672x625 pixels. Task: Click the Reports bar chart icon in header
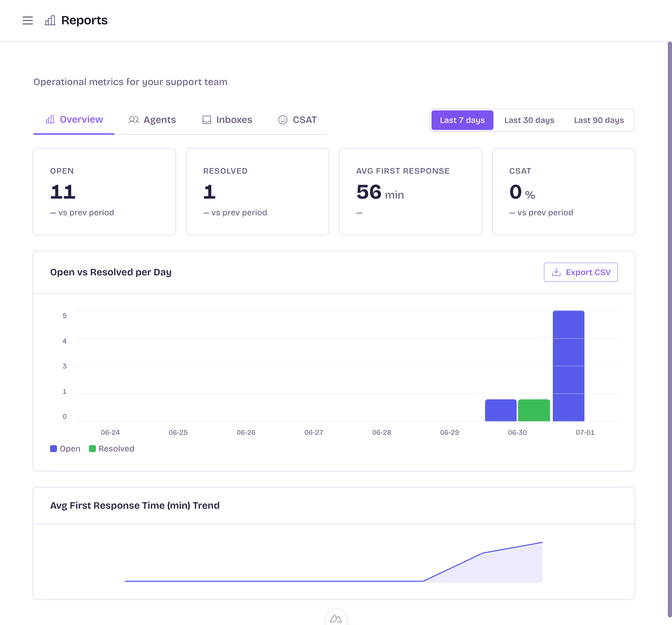click(x=50, y=20)
